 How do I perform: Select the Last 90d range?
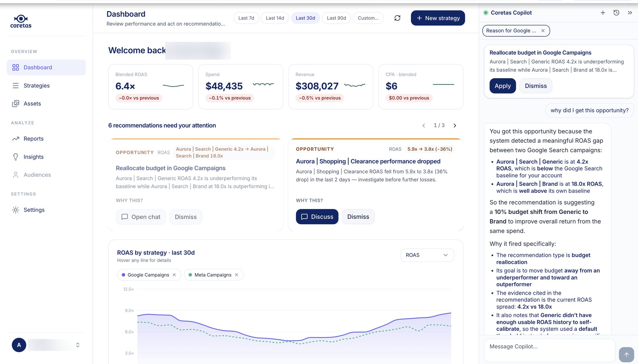coord(336,18)
